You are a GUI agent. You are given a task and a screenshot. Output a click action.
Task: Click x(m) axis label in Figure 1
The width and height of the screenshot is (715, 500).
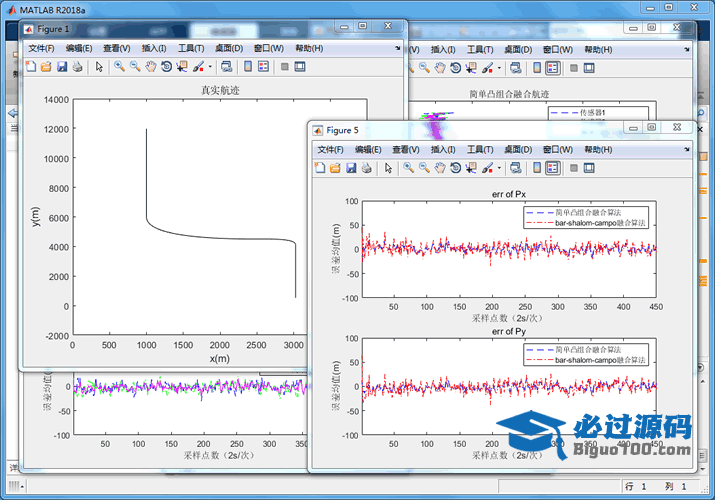pyautogui.click(x=219, y=358)
